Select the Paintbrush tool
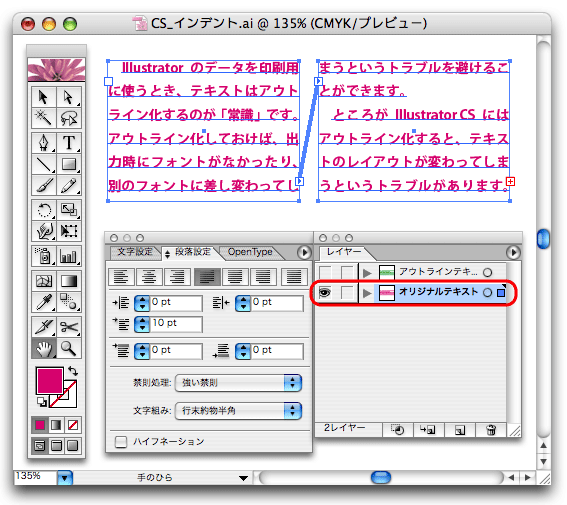 tap(44, 185)
